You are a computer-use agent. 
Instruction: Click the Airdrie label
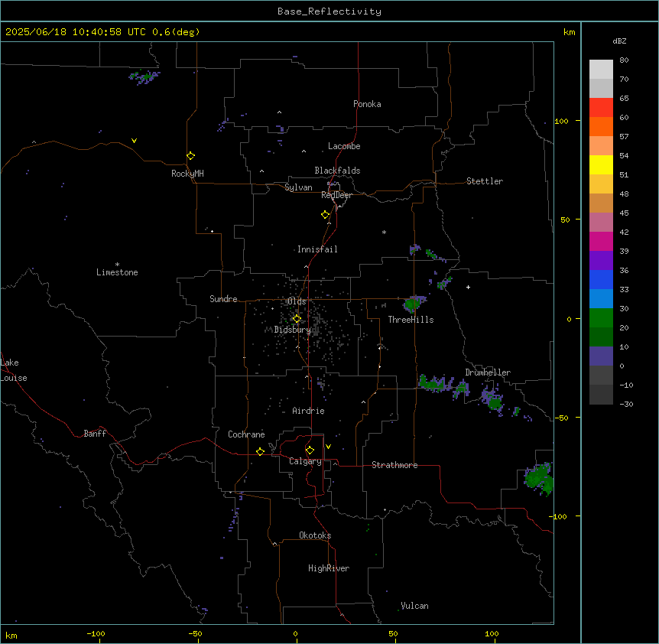tap(309, 411)
